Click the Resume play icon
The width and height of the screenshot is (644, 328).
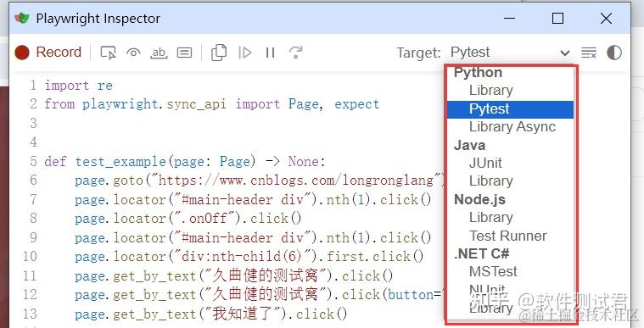[244, 53]
